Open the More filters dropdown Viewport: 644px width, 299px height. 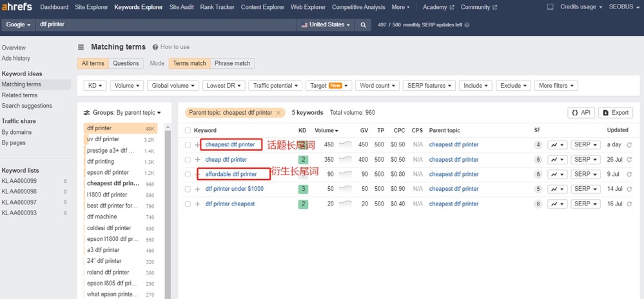click(x=556, y=86)
